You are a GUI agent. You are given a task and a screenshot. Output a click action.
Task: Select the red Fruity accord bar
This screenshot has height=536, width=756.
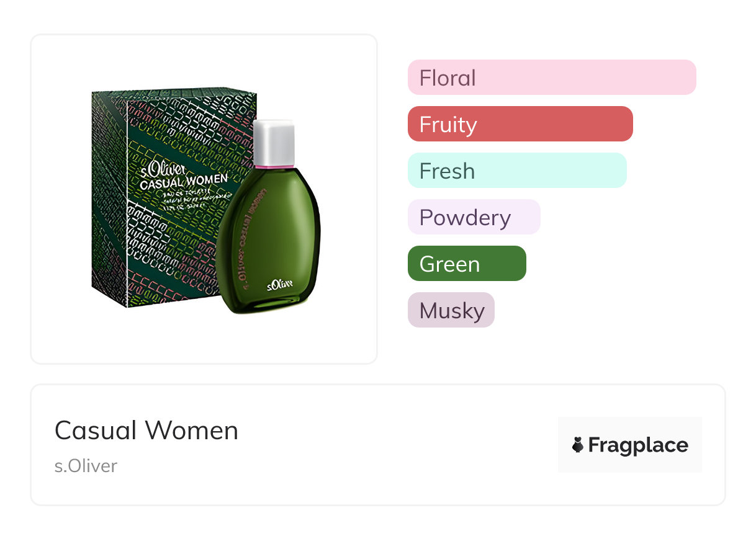tap(520, 124)
